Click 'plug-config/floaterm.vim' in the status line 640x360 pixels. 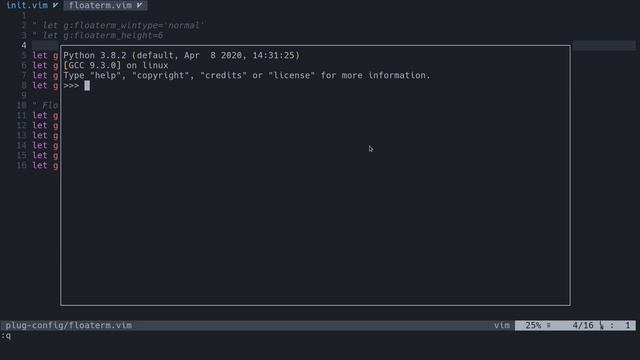tap(69, 325)
